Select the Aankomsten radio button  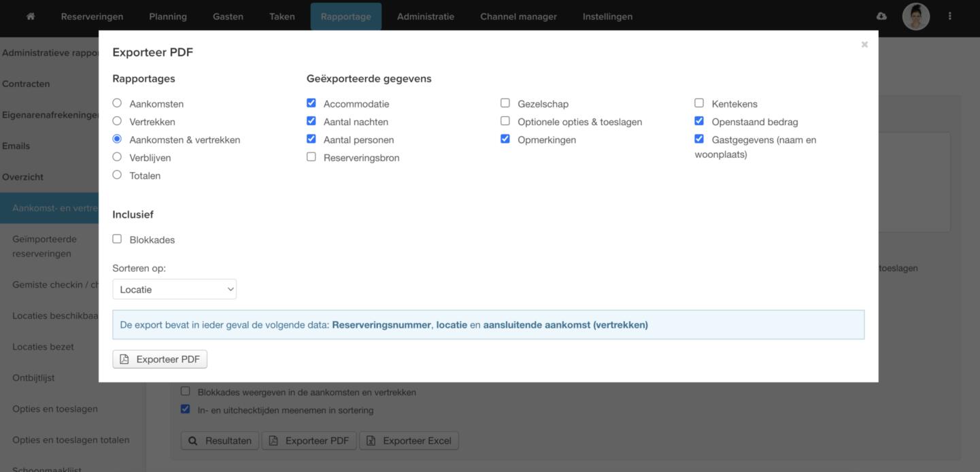(x=117, y=103)
